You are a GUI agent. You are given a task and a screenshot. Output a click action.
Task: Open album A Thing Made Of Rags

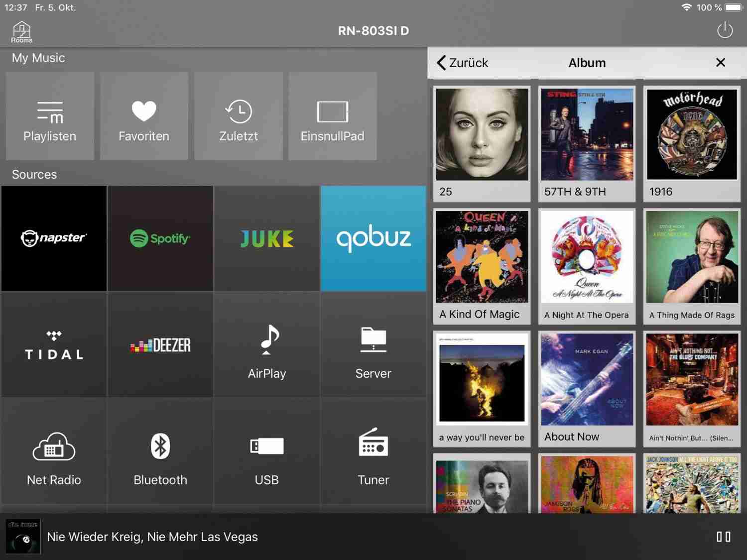pos(692,266)
